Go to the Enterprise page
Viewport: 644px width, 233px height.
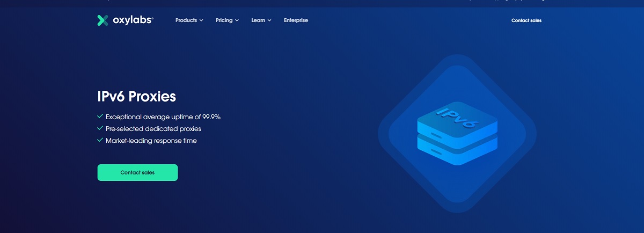pyautogui.click(x=296, y=20)
